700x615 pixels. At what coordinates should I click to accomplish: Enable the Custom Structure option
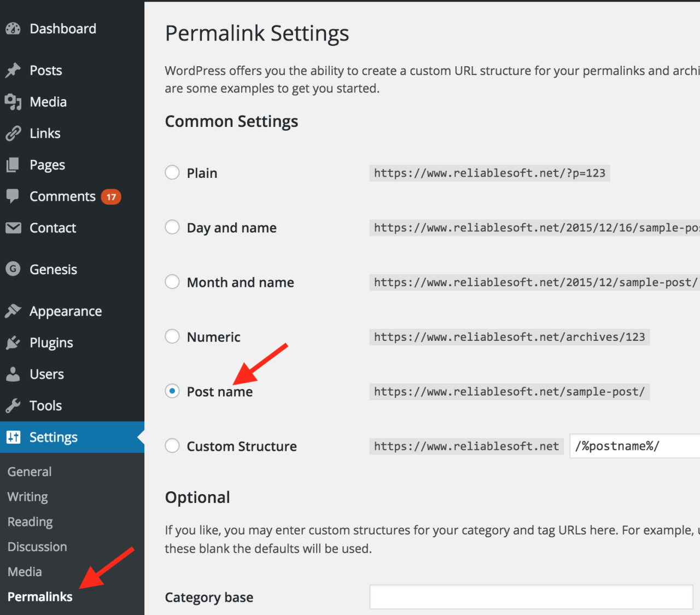pos(172,446)
